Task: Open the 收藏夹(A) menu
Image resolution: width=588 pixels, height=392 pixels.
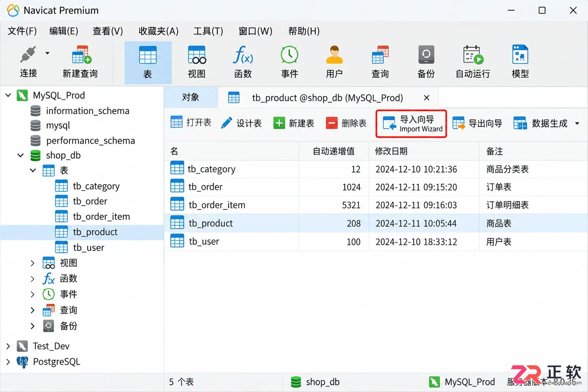Action: [x=158, y=31]
